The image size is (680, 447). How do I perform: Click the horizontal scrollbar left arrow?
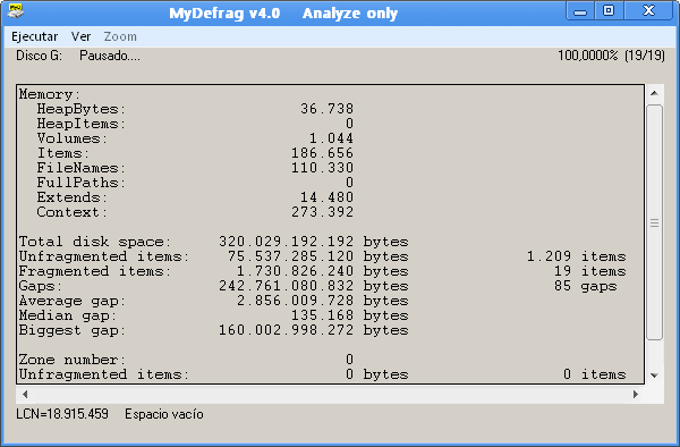[x=25, y=394]
